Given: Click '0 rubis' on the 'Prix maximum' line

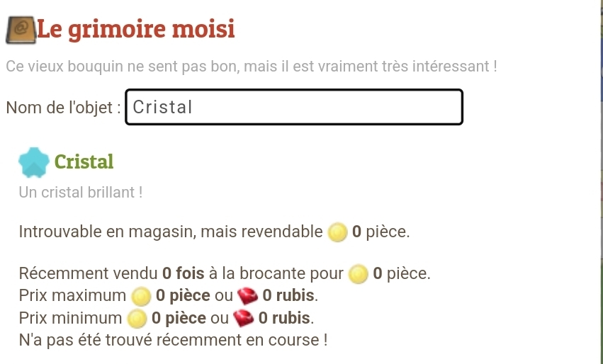Looking at the screenshot, I should click(289, 295).
